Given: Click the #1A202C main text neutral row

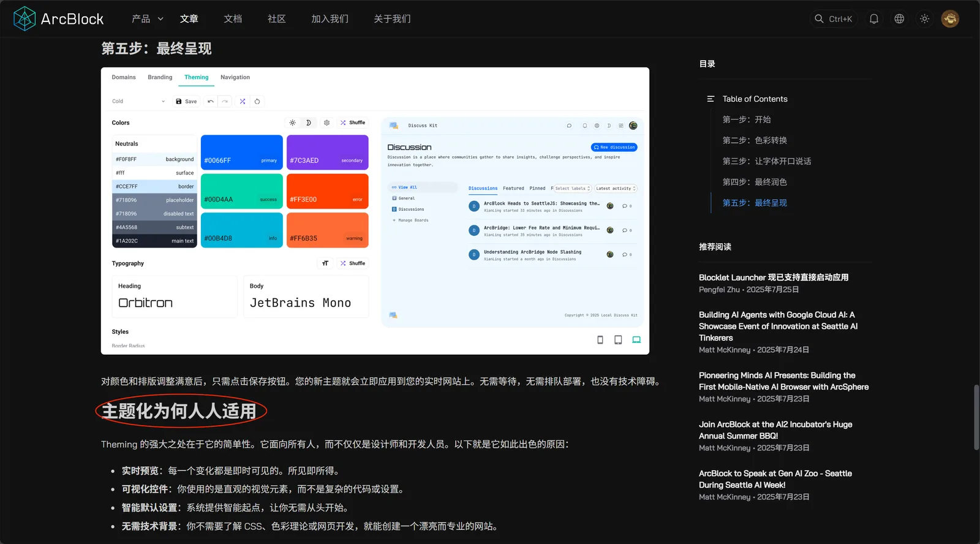Looking at the screenshot, I should (x=154, y=241).
